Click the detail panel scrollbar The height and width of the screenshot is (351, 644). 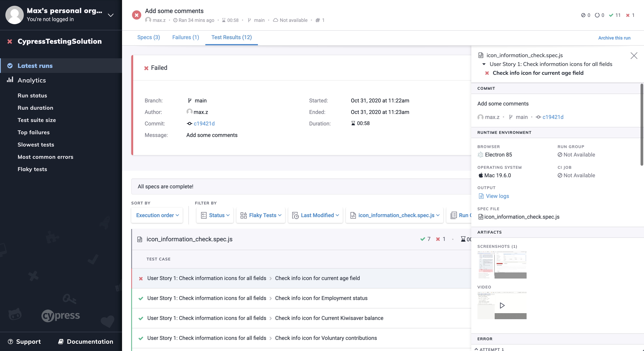click(642, 125)
